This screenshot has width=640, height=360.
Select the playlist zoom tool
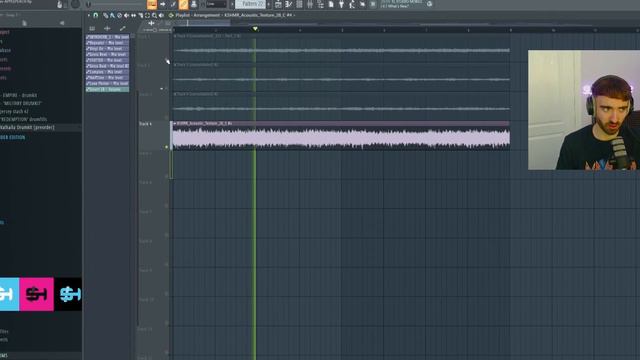point(154,16)
